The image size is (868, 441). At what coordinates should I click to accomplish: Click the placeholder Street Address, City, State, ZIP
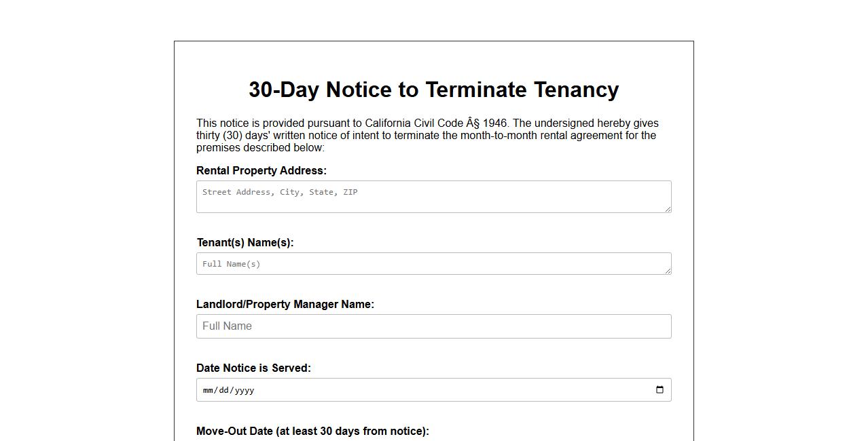[x=279, y=192]
